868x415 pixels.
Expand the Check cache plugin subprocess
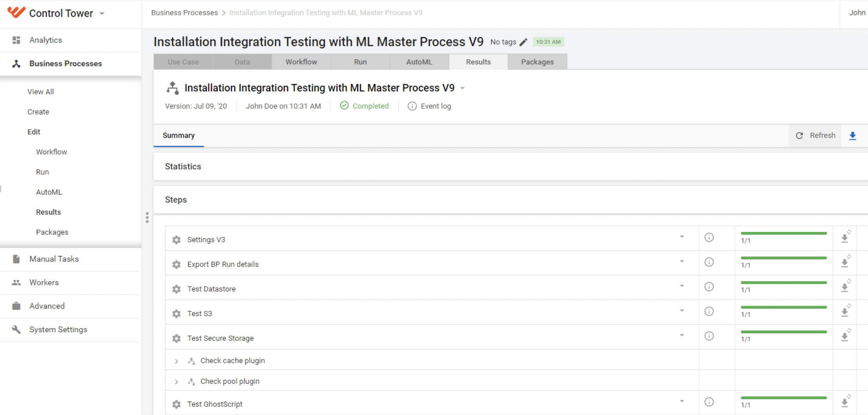tap(176, 361)
